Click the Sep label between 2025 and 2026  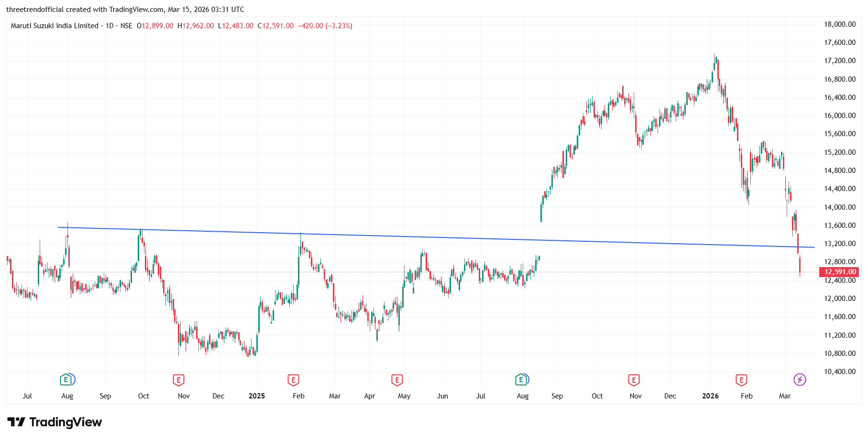(x=557, y=396)
